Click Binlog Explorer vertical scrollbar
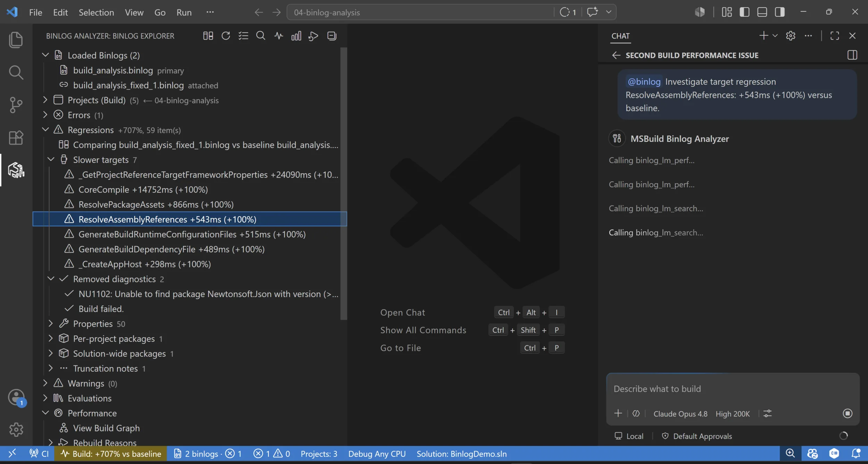The width and height of the screenshot is (868, 464). pyautogui.click(x=344, y=184)
